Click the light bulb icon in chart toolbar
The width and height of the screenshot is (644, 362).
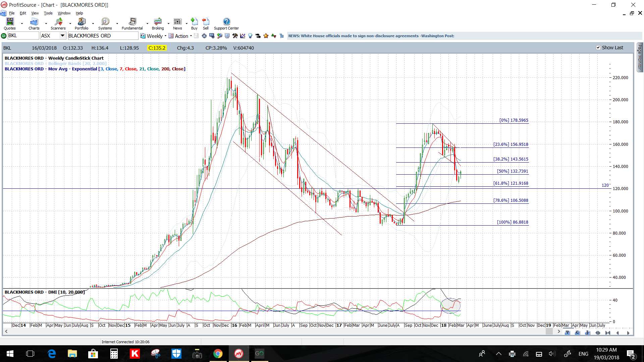click(250, 36)
